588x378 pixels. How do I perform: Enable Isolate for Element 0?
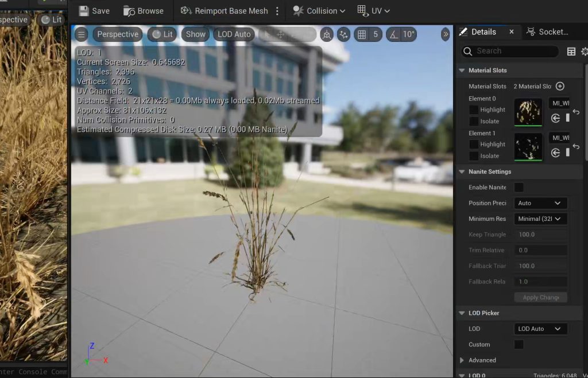click(x=474, y=122)
